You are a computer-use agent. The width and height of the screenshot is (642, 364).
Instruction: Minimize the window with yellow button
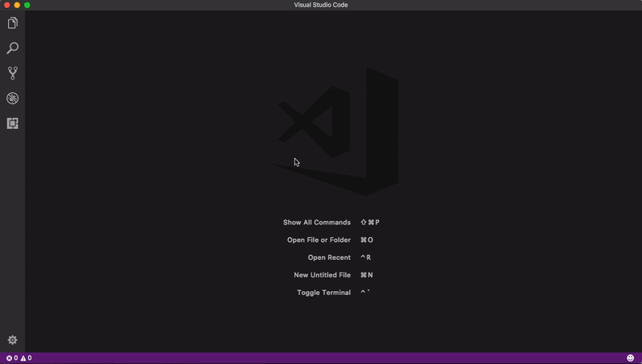coord(17,5)
